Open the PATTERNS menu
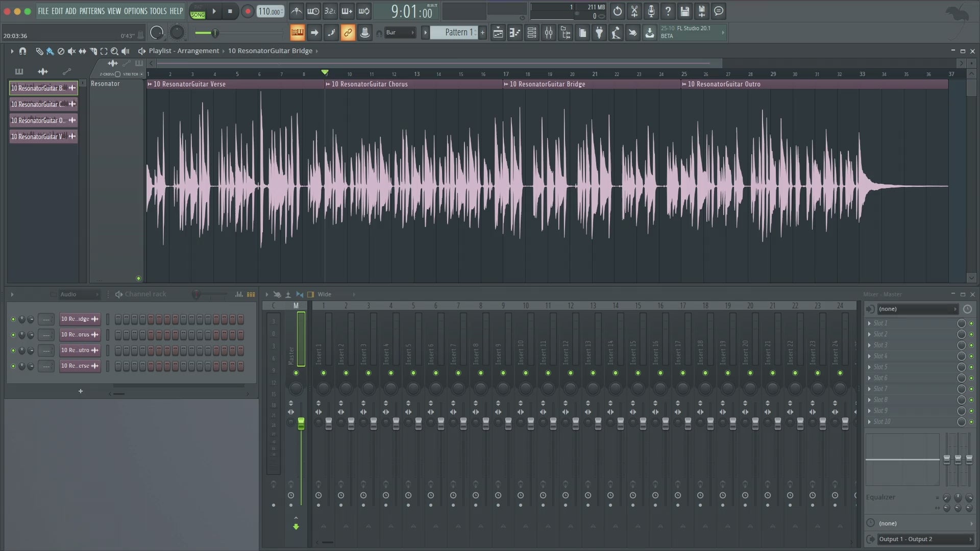Image resolution: width=980 pixels, height=551 pixels. tap(92, 11)
